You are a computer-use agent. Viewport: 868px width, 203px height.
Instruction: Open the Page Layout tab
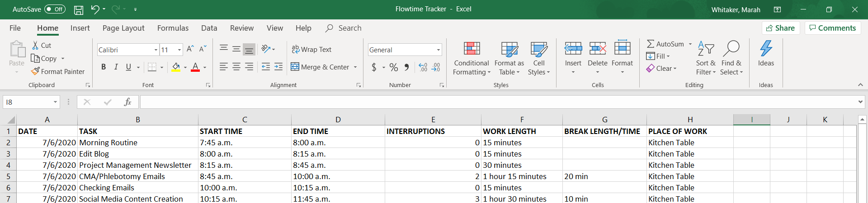coord(123,28)
